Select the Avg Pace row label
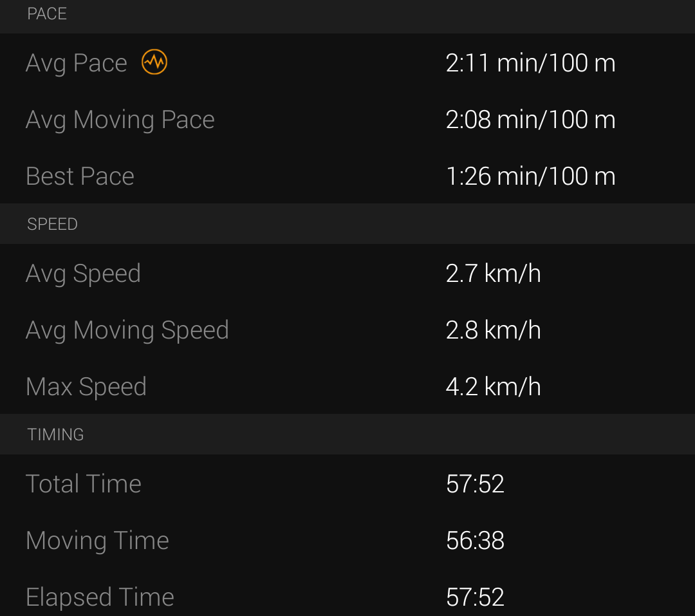The width and height of the screenshot is (695, 616). click(77, 63)
